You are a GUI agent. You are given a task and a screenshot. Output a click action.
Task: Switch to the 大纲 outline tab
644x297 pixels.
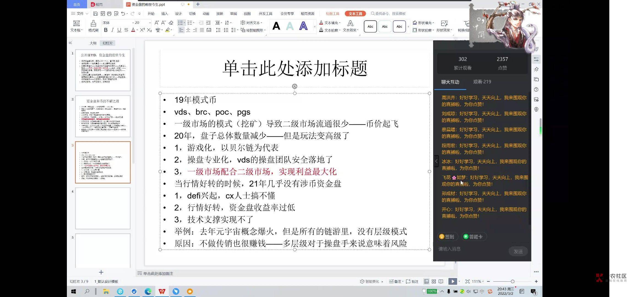93,43
